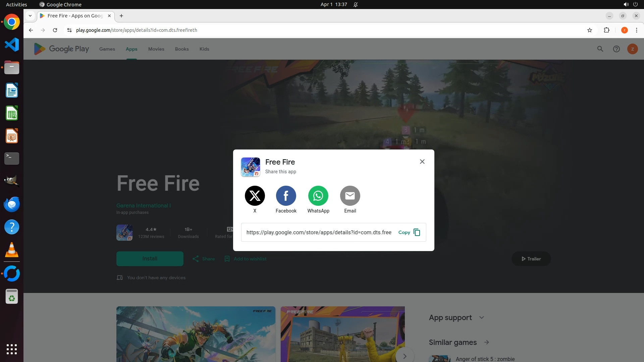
Task: Open Google Play search icon
Action: 600,49
